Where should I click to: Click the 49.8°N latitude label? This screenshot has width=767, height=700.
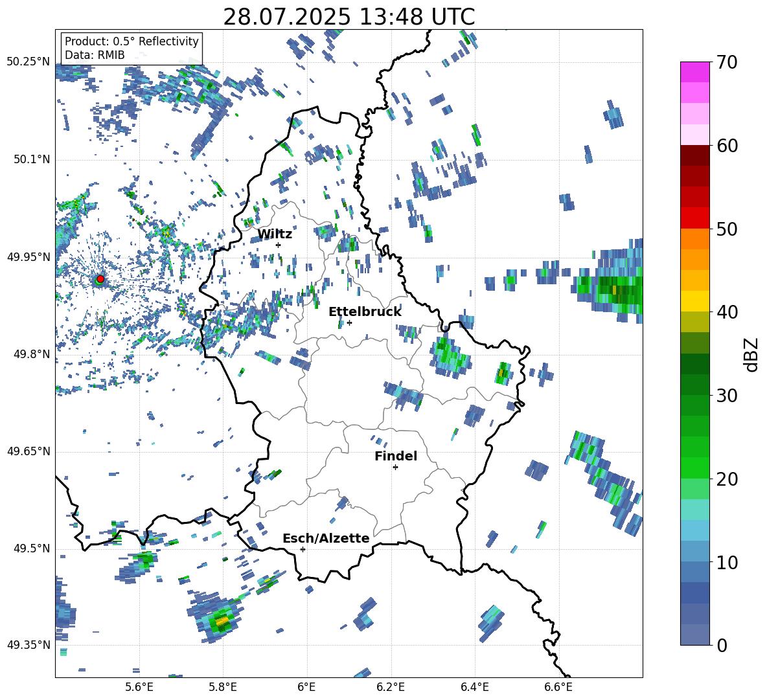tap(32, 354)
